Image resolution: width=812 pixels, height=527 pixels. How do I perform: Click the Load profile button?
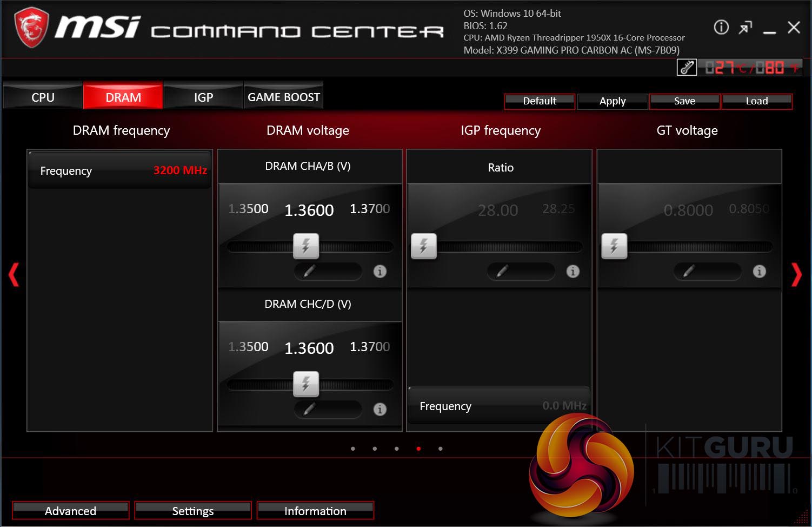757,101
